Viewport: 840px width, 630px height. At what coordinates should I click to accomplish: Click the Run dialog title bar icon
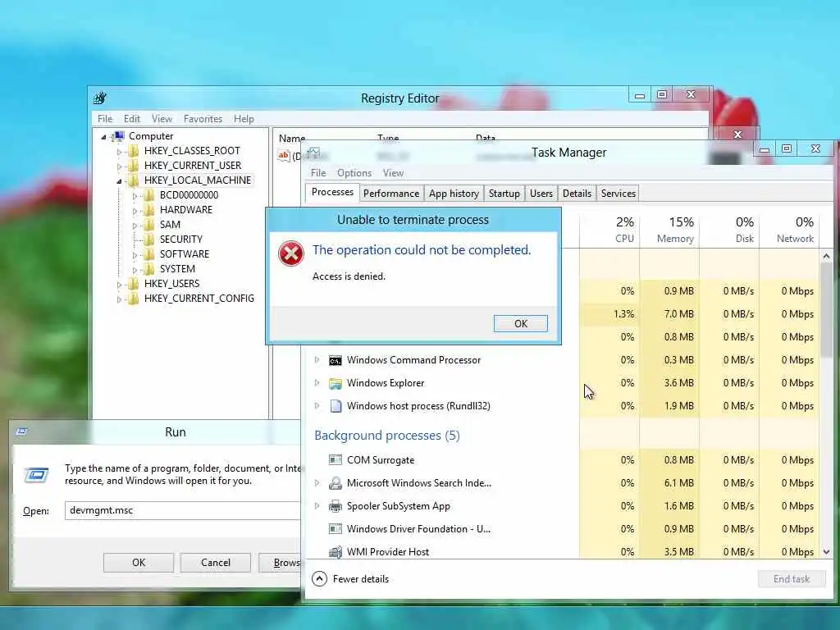coord(22,431)
